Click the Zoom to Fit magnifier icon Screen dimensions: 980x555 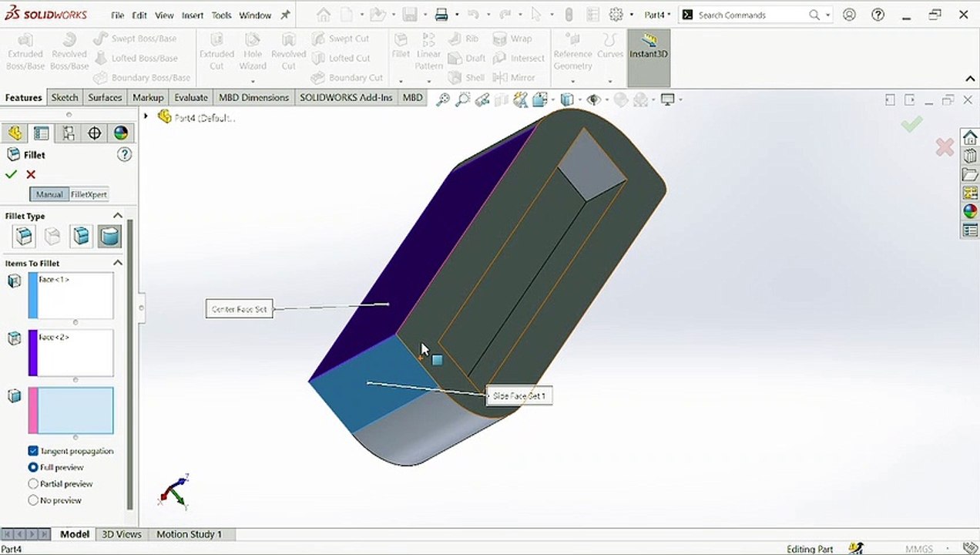(442, 99)
